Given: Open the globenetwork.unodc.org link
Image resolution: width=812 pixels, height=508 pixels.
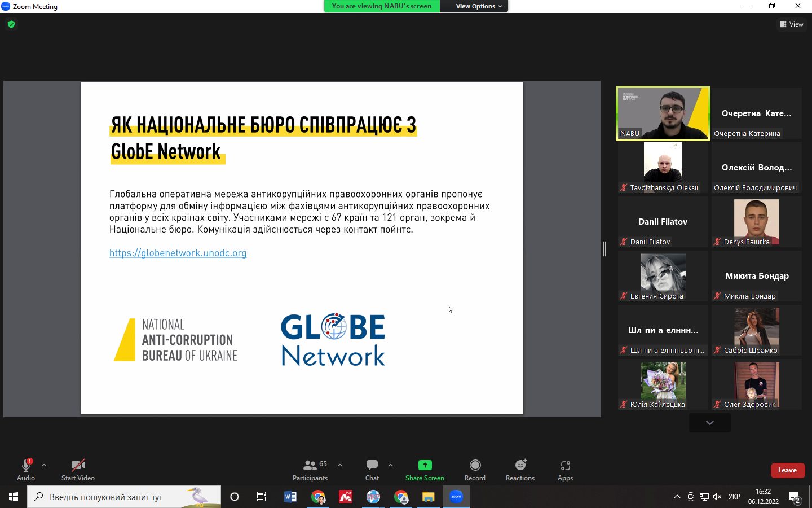Looking at the screenshot, I should (178, 253).
